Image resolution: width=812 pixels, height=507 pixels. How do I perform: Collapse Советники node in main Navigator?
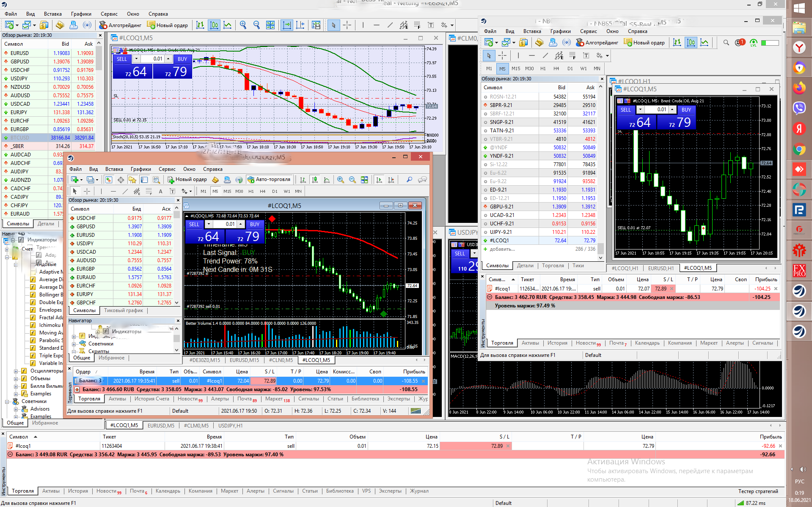coord(7,401)
